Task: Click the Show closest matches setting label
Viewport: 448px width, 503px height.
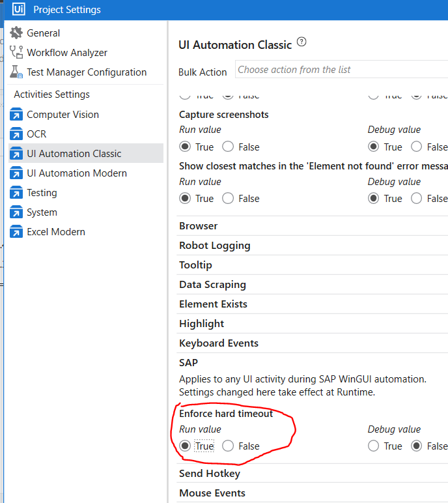Action: 313,166
